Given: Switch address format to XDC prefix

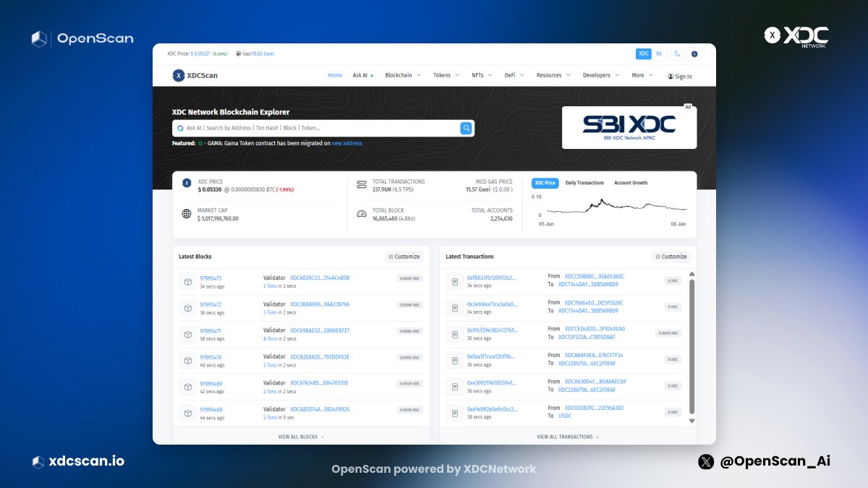Looking at the screenshot, I should tap(643, 53).
